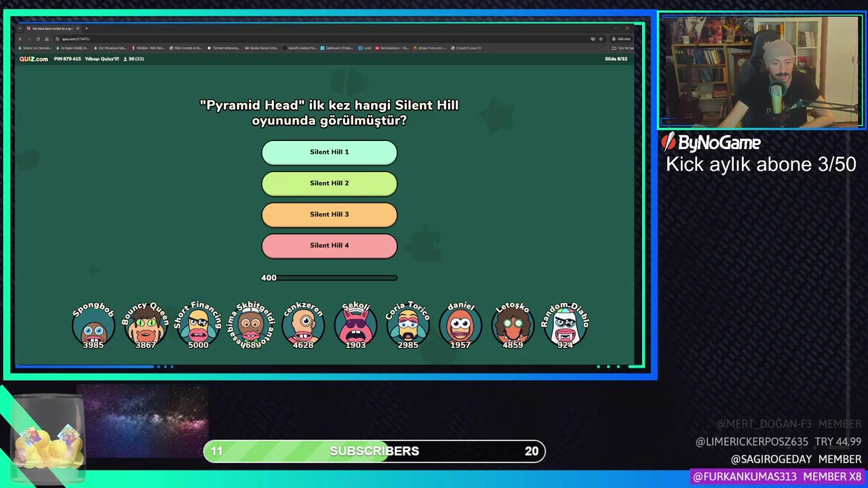The height and width of the screenshot is (488, 868).
Task: Reload the quiz page
Action: [38, 39]
